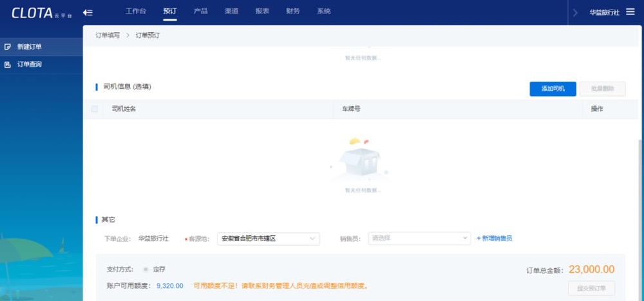Click the 新建订单 sidebar icon
The image size is (644, 301).
7,47
